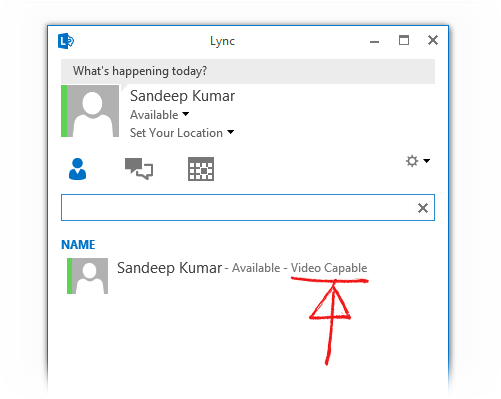Click the profile picture at top
The width and height of the screenshot is (501, 399).
click(x=90, y=111)
